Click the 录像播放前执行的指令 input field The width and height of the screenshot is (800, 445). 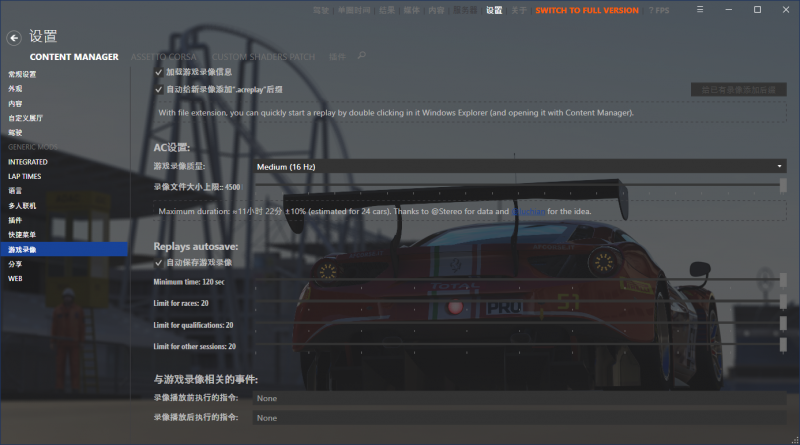click(519, 398)
